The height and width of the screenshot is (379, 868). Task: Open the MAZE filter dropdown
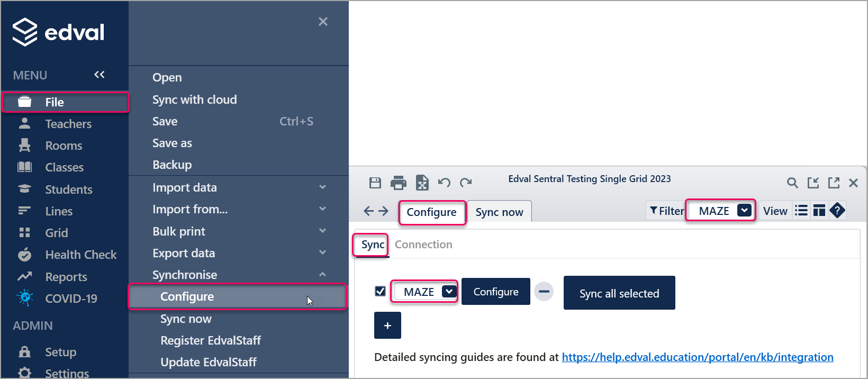point(744,211)
